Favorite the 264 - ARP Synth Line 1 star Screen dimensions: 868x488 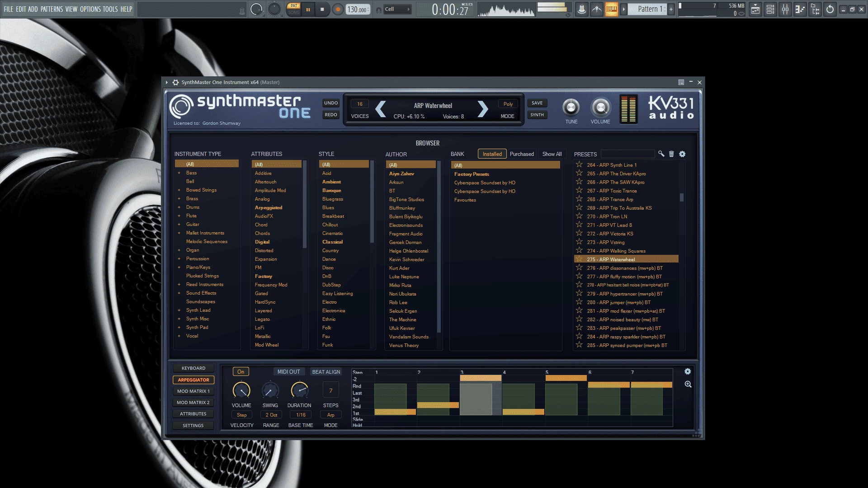[579, 164]
